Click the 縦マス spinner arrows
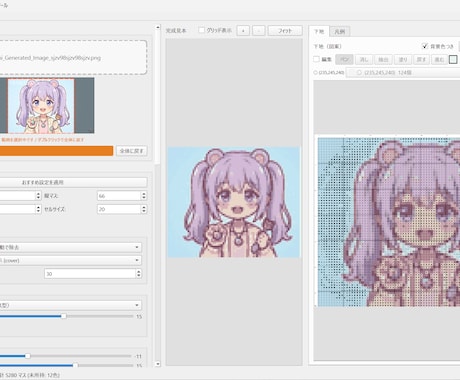Image resolution: width=460 pixels, height=380 pixels. pyautogui.click(x=144, y=196)
